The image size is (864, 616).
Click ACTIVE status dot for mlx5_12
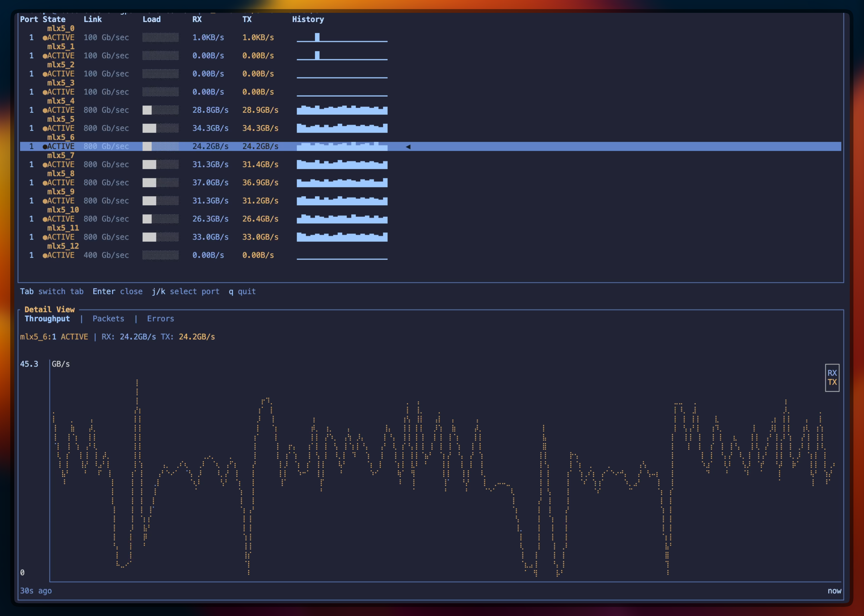pos(45,256)
